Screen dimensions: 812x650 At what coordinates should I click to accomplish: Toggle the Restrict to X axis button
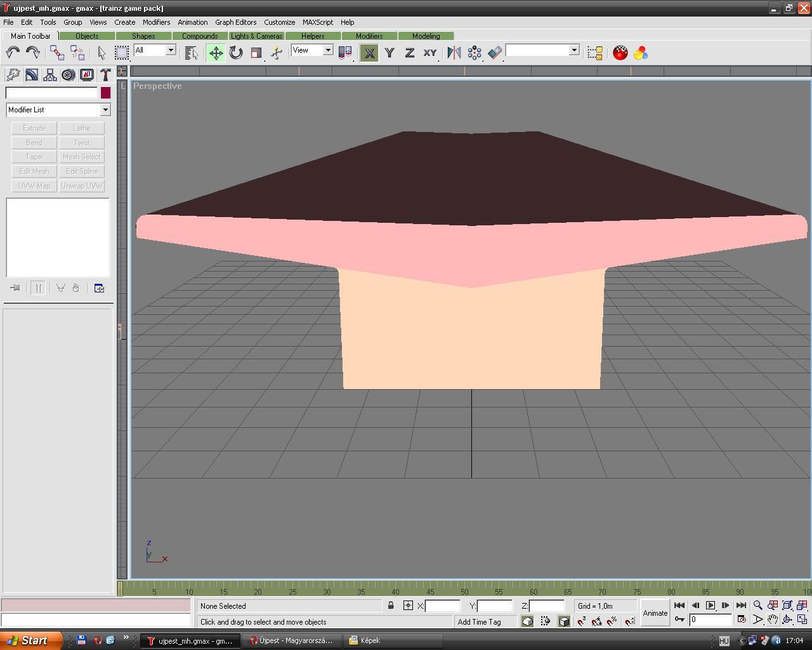point(369,53)
